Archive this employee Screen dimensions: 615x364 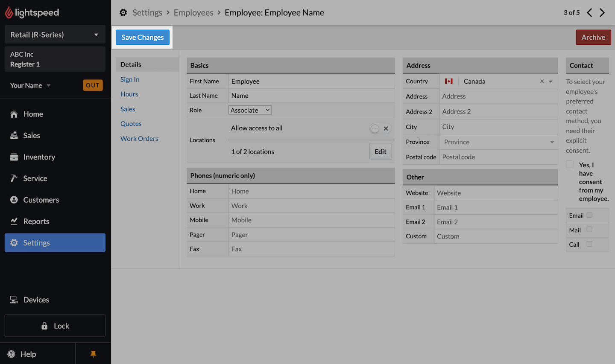tap(593, 38)
